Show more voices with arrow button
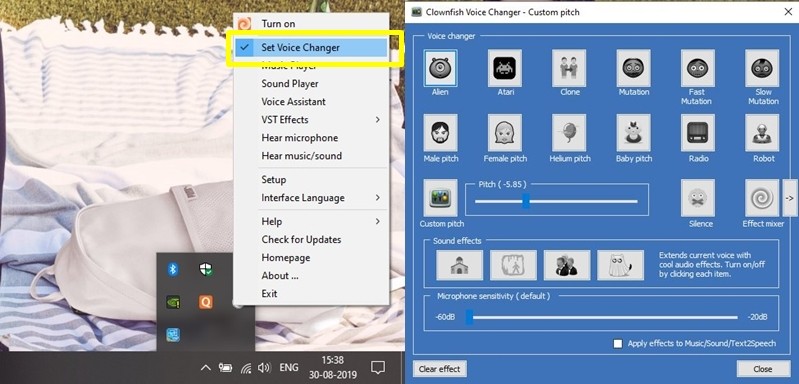This screenshot has width=799, height=384. [x=789, y=198]
